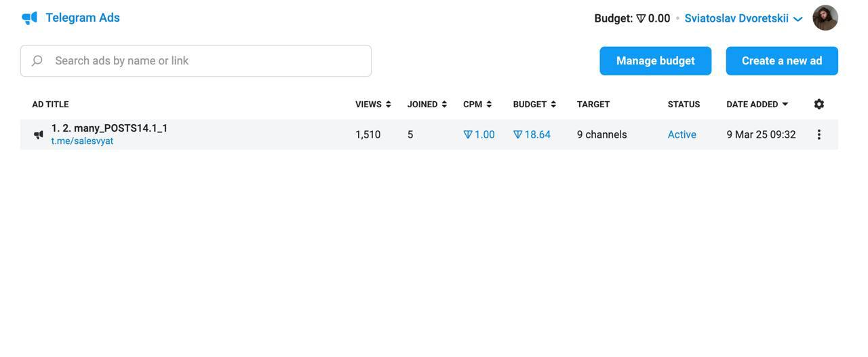The image size is (868, 357).
Task: Open the ad titled many_POSTS14.1_1
Action: (109, 128)
